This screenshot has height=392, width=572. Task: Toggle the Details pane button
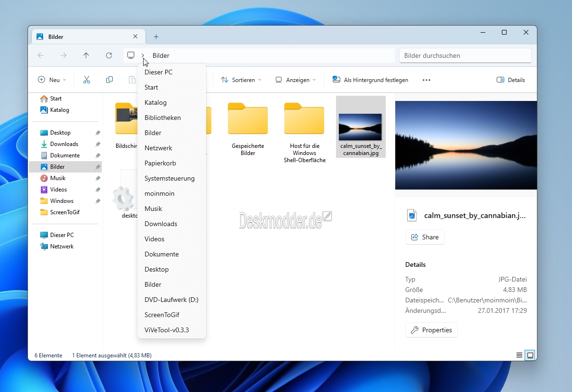click(x=511, y=80)
